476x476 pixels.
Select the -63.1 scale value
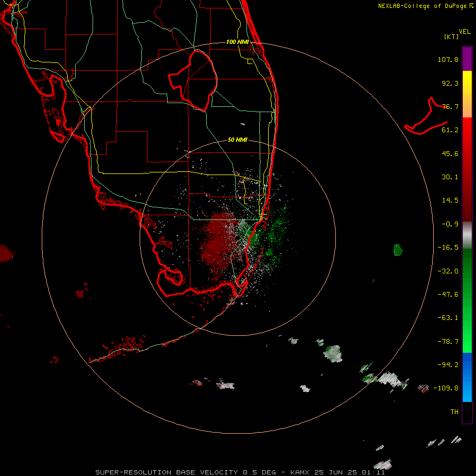coord(448,318)
